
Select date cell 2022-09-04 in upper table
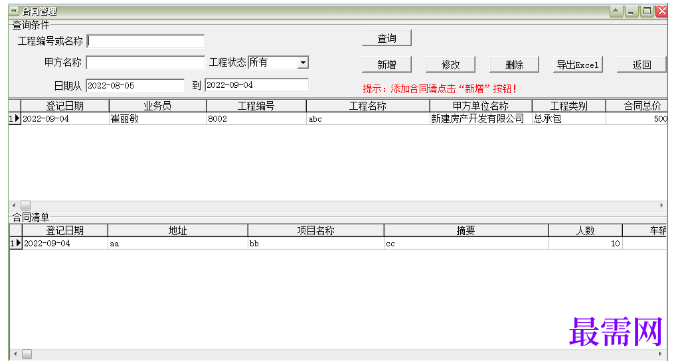(65, 119)
